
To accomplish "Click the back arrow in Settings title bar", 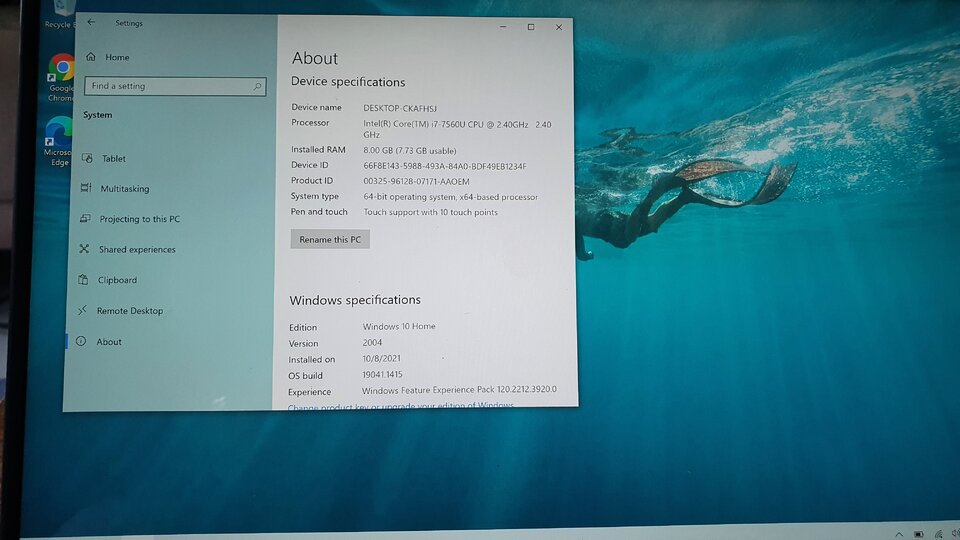I will 91,22.
